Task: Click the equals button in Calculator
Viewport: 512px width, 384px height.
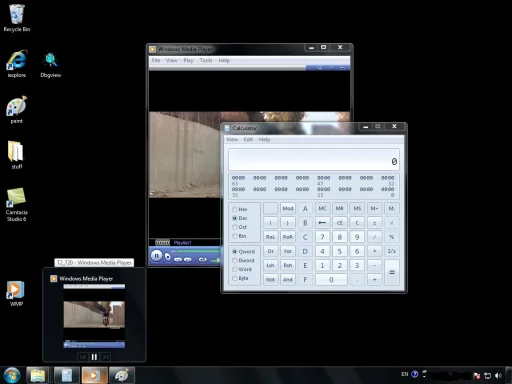Action: tap(392, 272)
